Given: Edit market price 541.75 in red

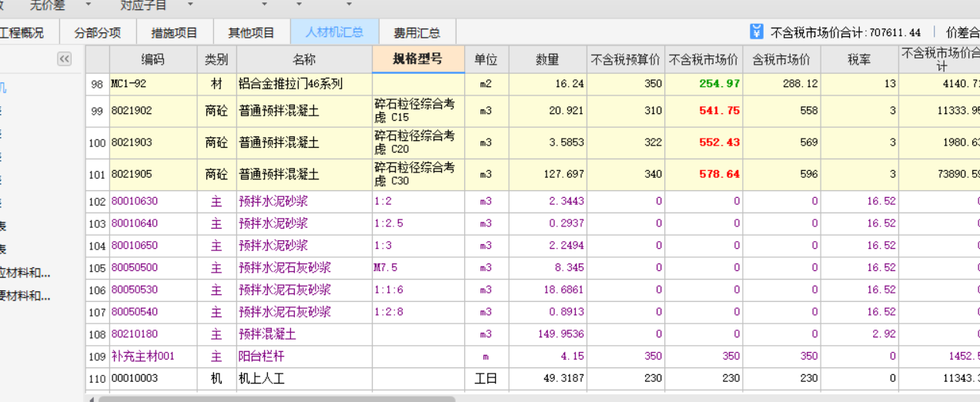Looking at the screenshot, I should pos(704,111).
